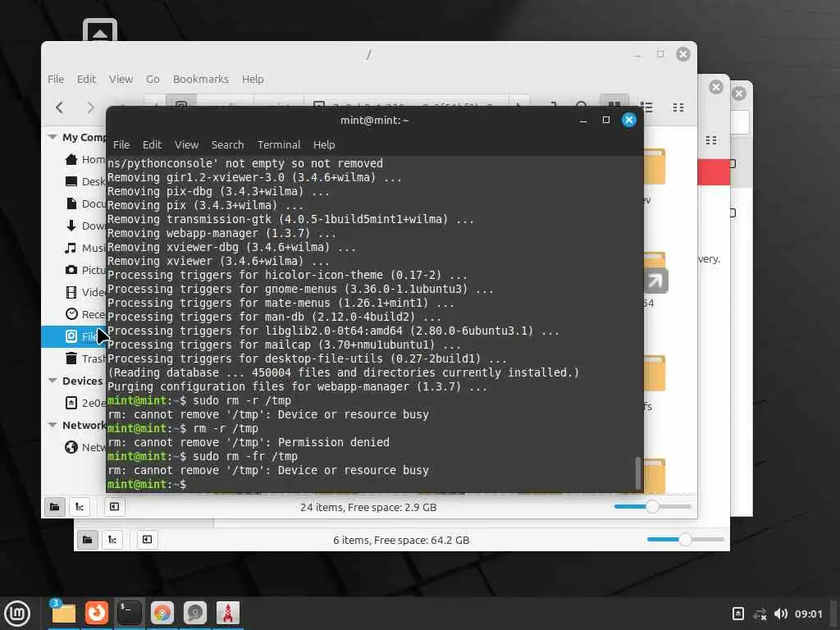
Task: Open the Linux Mint start menu
Action: pos(17,614)
